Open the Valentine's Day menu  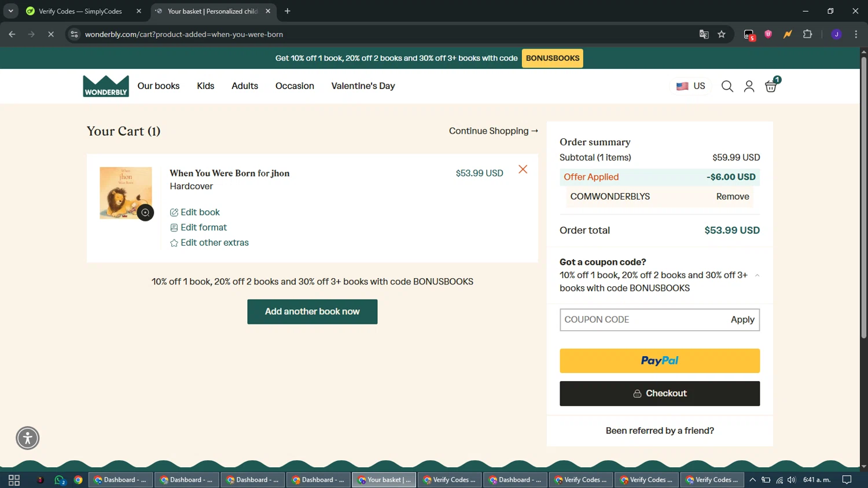[363, 86]
